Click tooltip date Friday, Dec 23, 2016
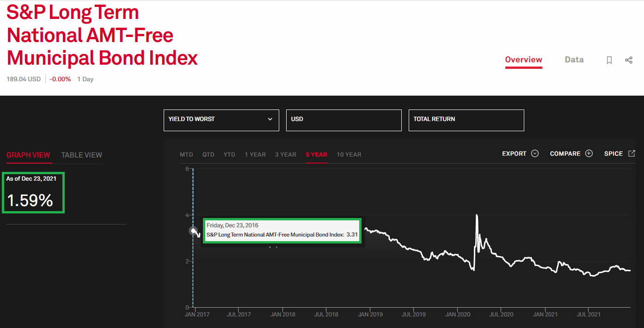Screen dimensions: 644x328 (233, 225)
